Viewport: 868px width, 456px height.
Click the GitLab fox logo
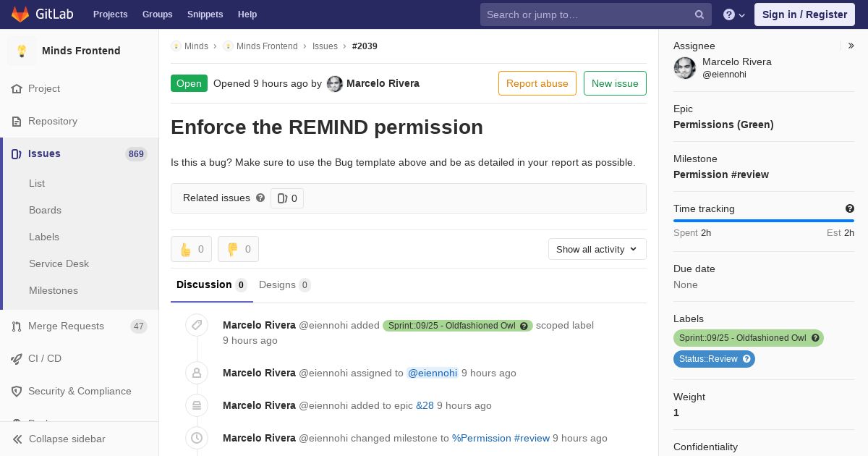click(x=20, y=14)
